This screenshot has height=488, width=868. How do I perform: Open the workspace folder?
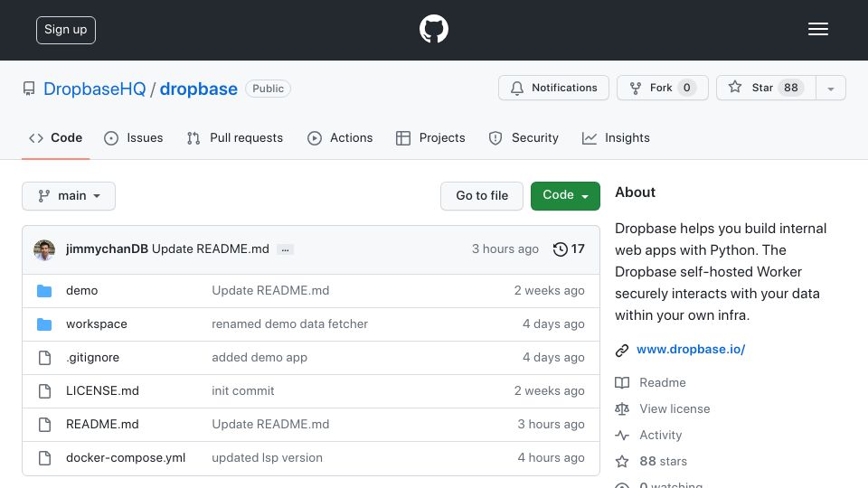click(x=97, y=324)
